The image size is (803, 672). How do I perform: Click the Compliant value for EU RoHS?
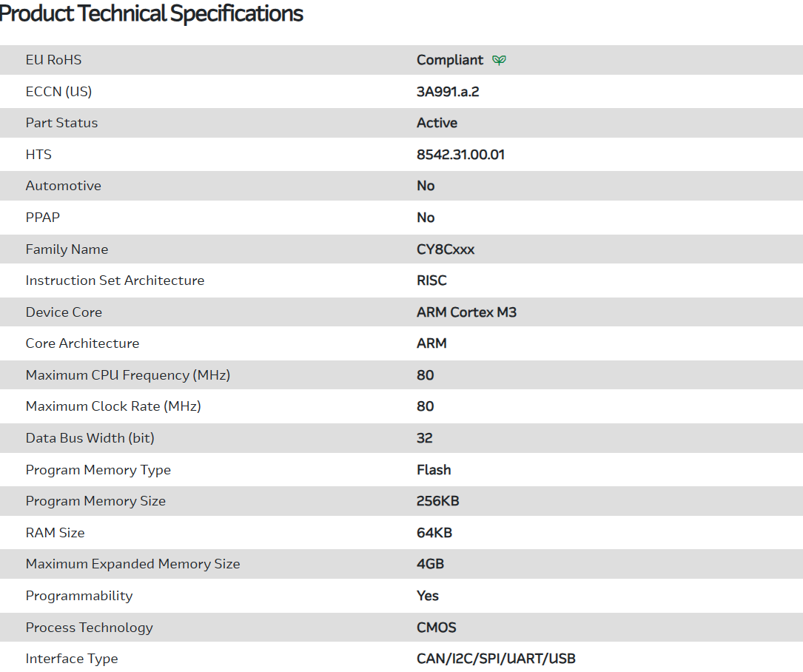[450, 60]
